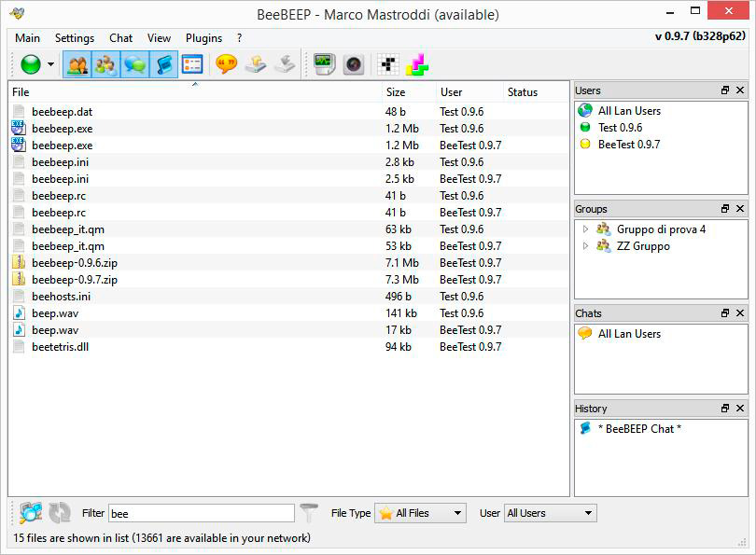Close the Groups panel
756x555 pixels.
tap(740, 209)
